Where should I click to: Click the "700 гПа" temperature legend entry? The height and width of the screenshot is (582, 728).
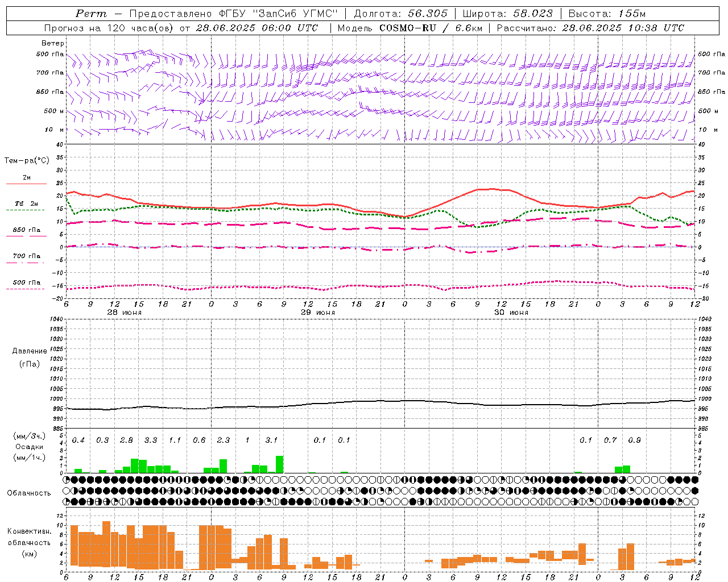[27, 256]
